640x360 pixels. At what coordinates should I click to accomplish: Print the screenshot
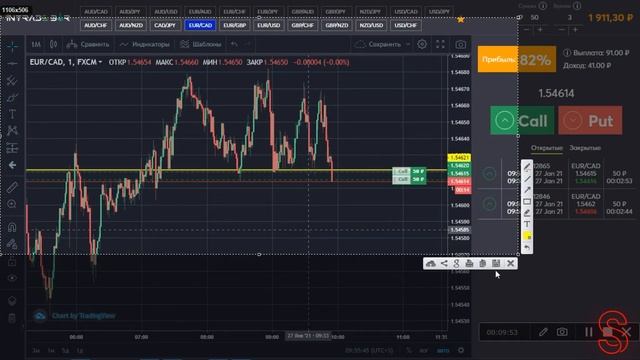tap(469, 264)
